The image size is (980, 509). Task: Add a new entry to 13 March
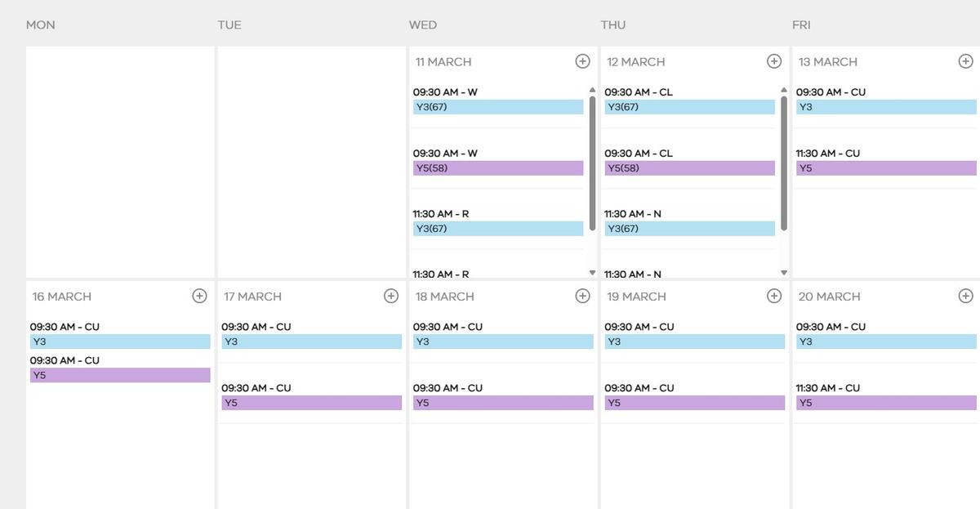[965, 61]
